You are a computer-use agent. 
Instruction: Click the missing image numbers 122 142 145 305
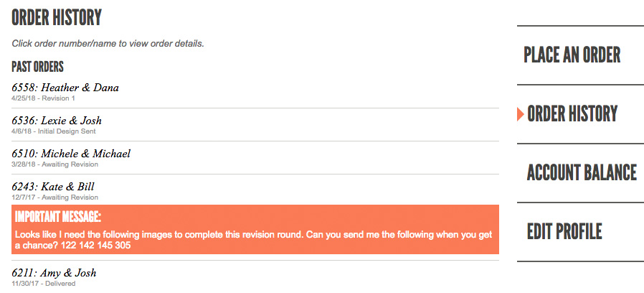[x=95, y=246]
